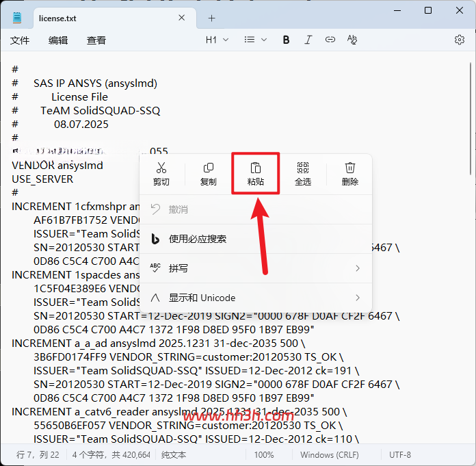Click the 'VENDOR ansyslmd' line
476x466 pixels.
pos(57,166)
